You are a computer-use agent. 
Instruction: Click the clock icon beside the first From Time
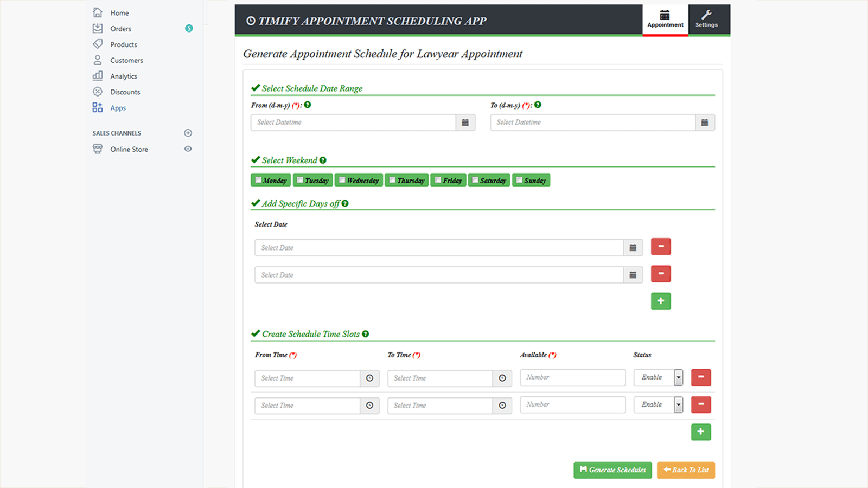click(369, 378)
